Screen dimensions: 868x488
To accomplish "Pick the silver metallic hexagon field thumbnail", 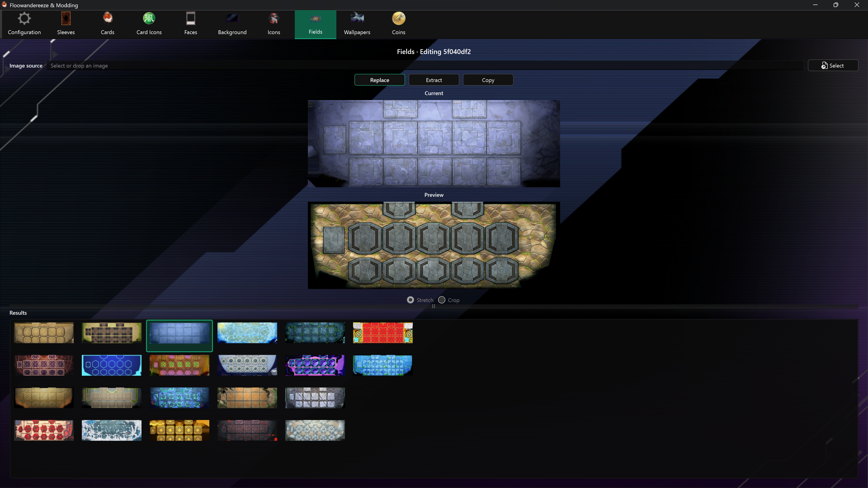I will tap(315, 430).
